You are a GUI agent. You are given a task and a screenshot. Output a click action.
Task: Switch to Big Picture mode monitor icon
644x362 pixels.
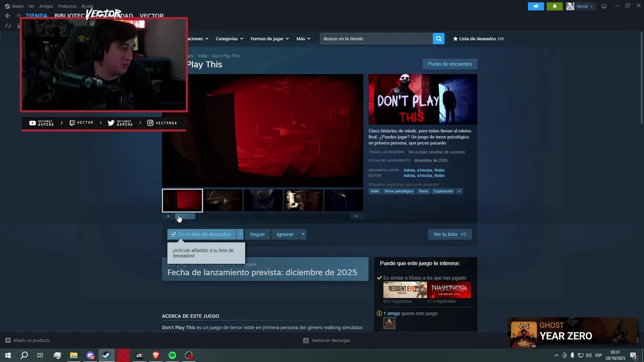tap(604, 6)
